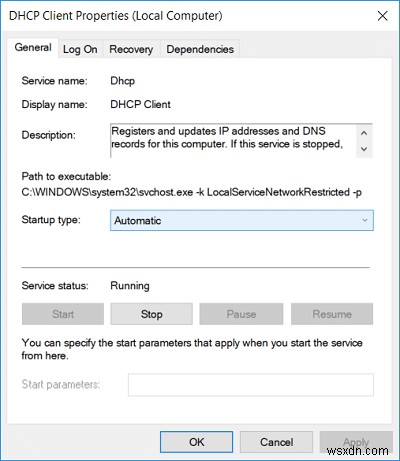Select the svchost.exe path to executable text
Screen dimensions: 400x461
pos(192,192)
